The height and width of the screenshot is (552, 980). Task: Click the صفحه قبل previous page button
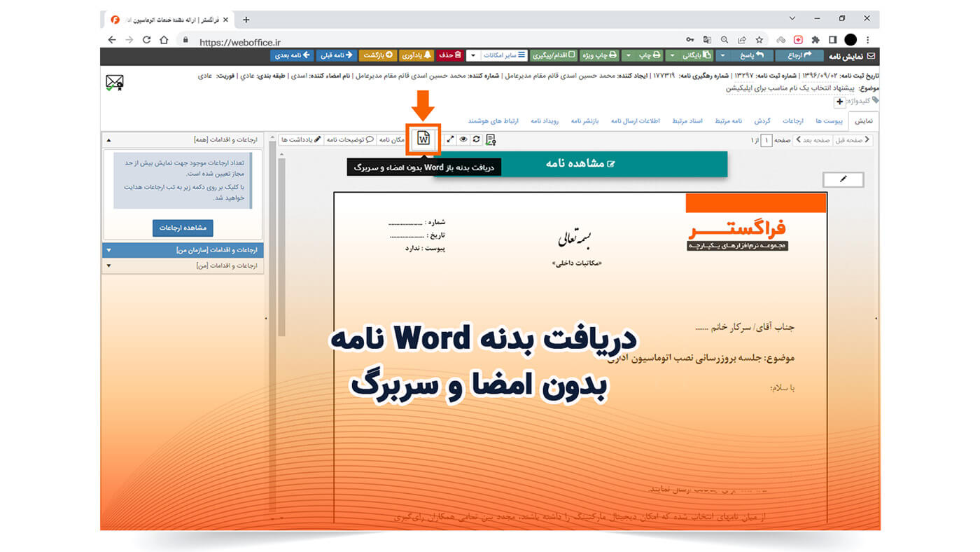pos(853,140)
